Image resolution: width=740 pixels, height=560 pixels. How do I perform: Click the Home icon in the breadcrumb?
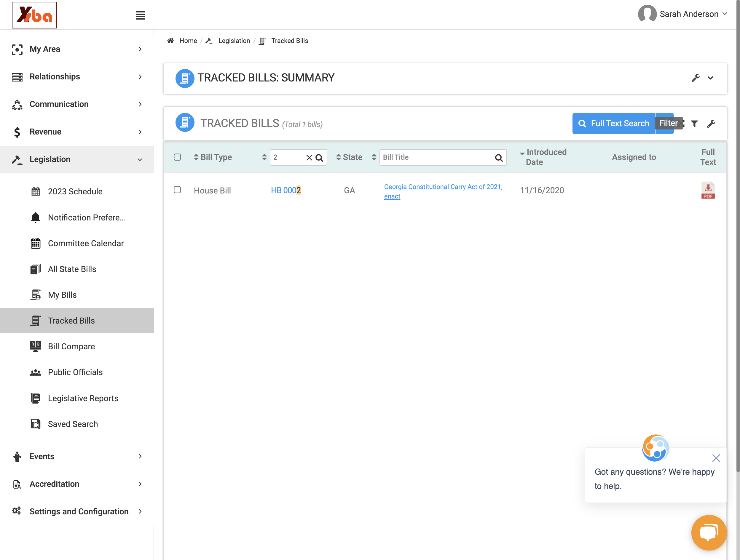pos(170,41)
